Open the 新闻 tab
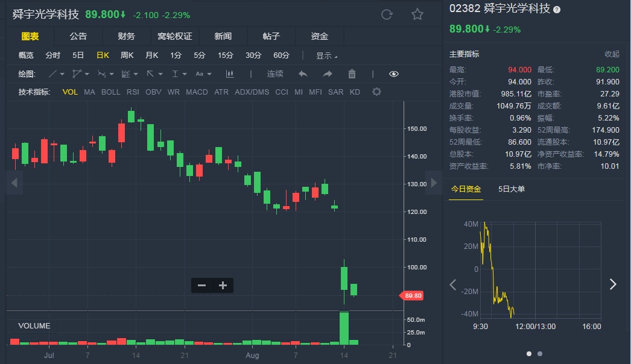 coord(223,36)
